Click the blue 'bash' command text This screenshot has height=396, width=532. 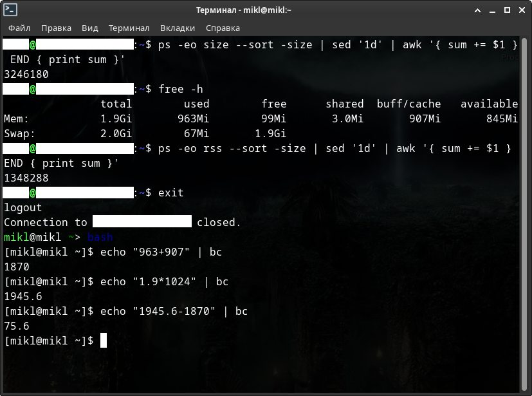[100, 237]
